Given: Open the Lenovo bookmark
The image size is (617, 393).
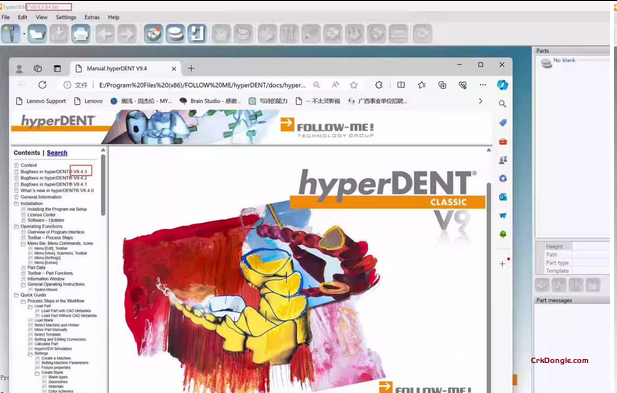Looking at the screenshot, I should click(88, 101).
